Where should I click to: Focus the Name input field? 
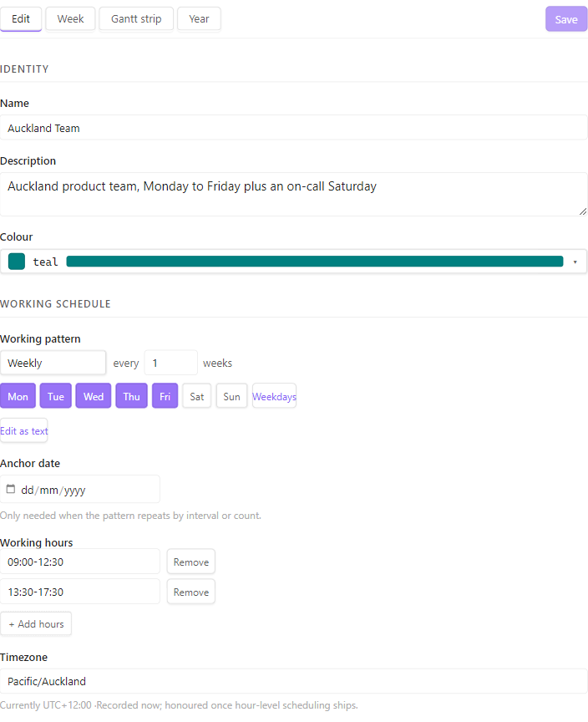click(293, 128)
